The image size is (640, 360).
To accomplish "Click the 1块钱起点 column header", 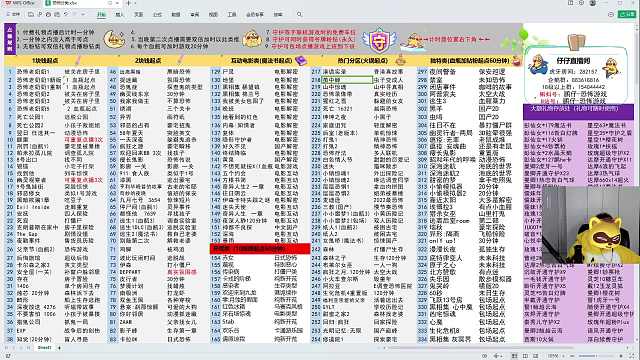I will point(45,60).
